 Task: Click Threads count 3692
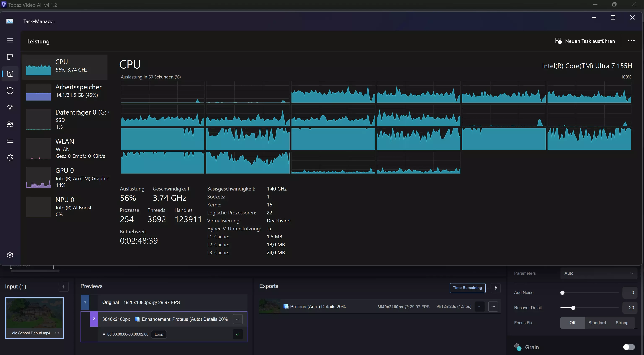[x=157, y=219]
